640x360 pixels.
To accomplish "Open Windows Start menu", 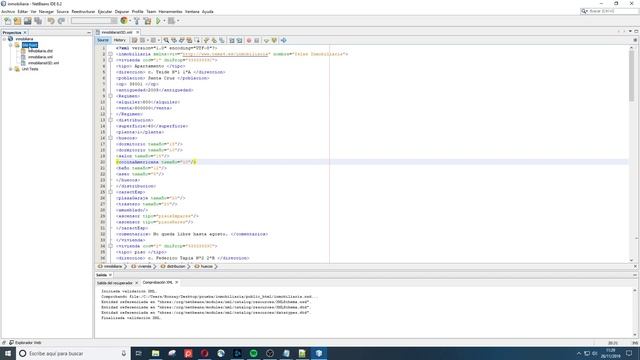I will tap(8, 353).
